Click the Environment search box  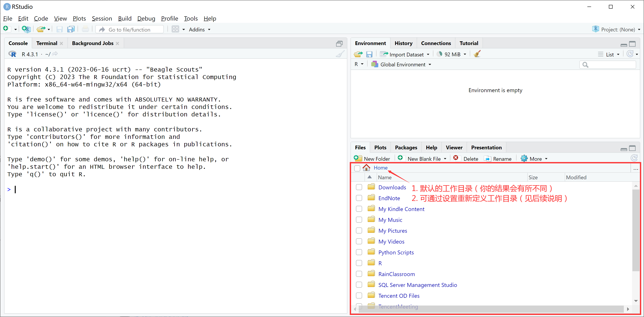coord(608,65)
